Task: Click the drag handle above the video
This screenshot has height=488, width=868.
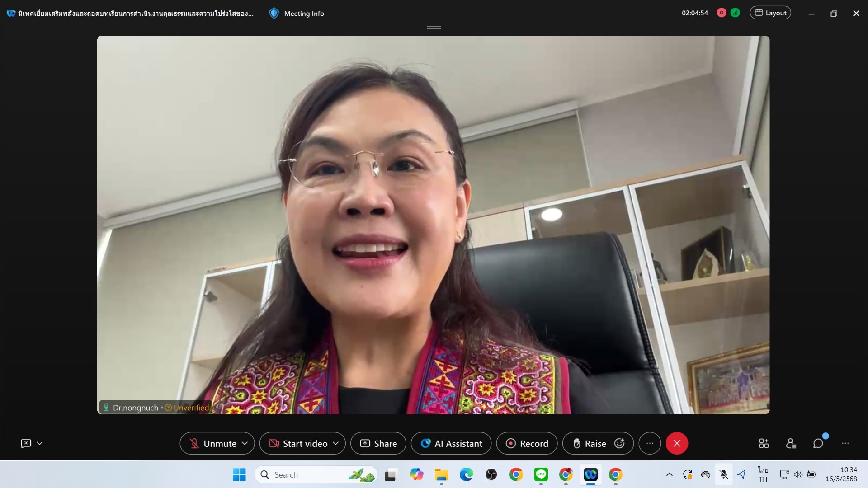Action: pos(434,28)
